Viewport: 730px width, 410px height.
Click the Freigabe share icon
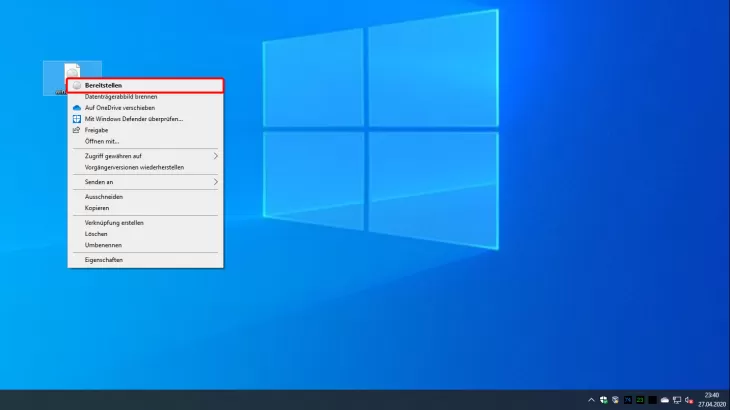click(76, 130)
